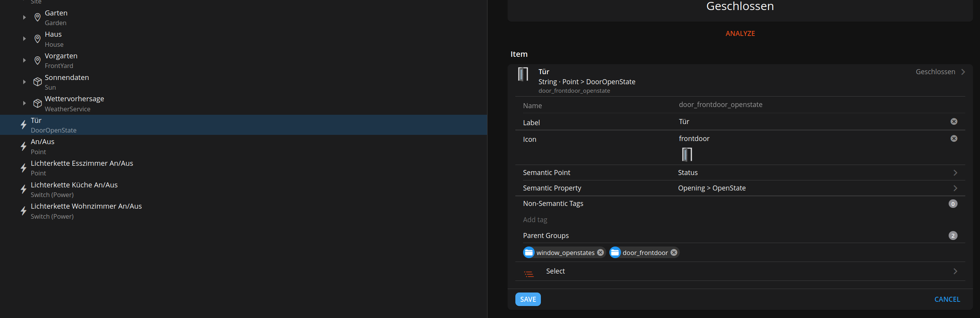
Task: Expand the Vorgarten tree node
Action: click(x=24, y=61)
